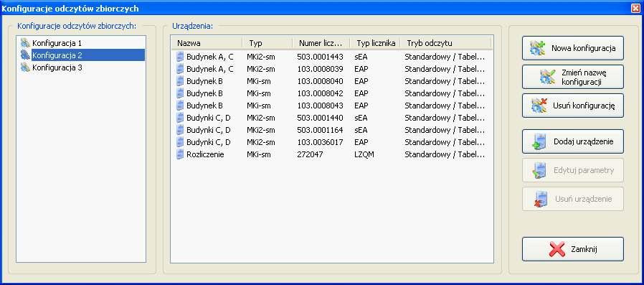
Task: Select Budynki C, D name in row 103.0036017
Action: (x=209, y=142)
